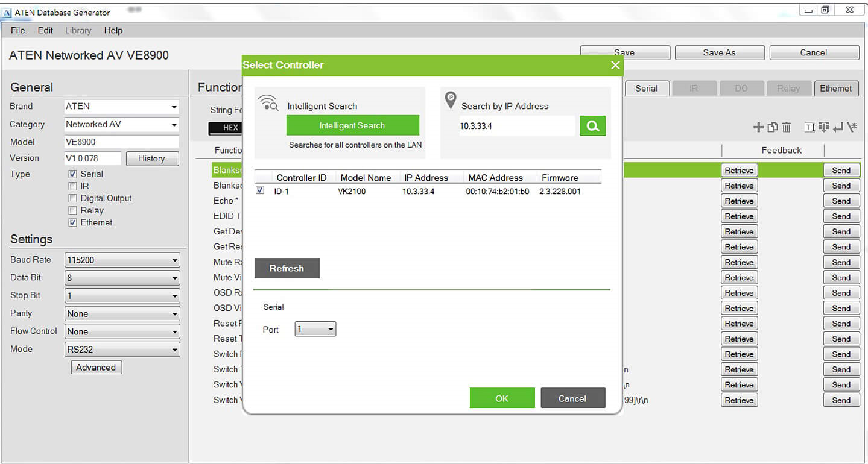Image resolution: width=868 pixels, height=464 pixels.
Task: Click the duplicate function icon
Action: pyautogui.click(x=773, y=127)
